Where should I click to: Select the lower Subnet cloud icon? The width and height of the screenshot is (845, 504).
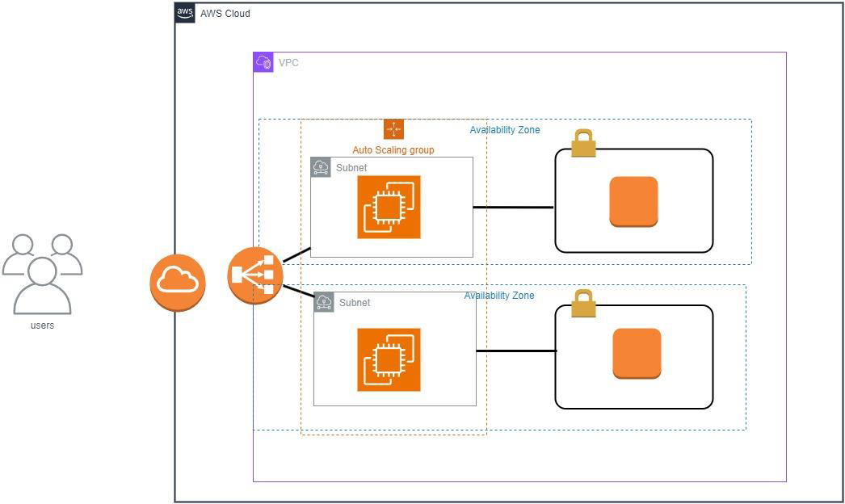(324, 302)
